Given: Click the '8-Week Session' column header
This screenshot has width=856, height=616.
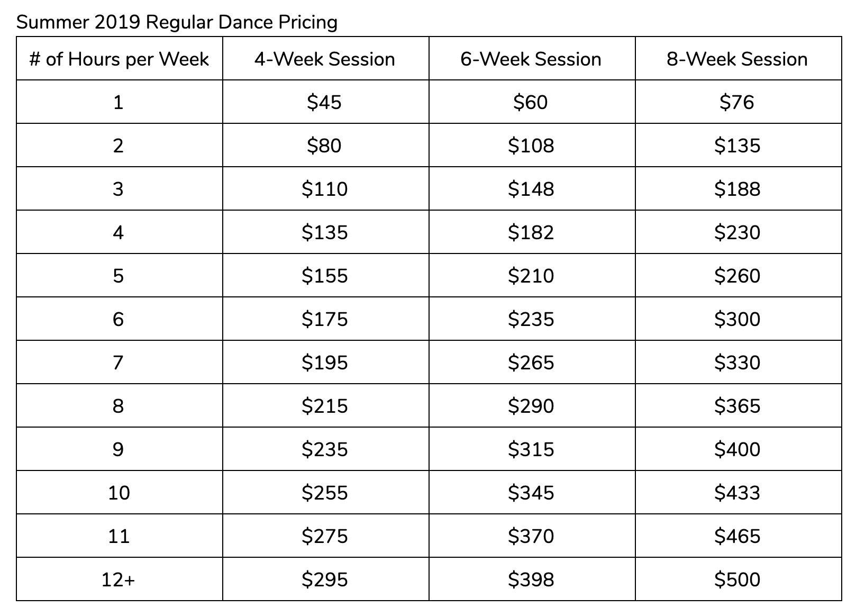Looking at the screenshot, I should [x=738, y=59].
